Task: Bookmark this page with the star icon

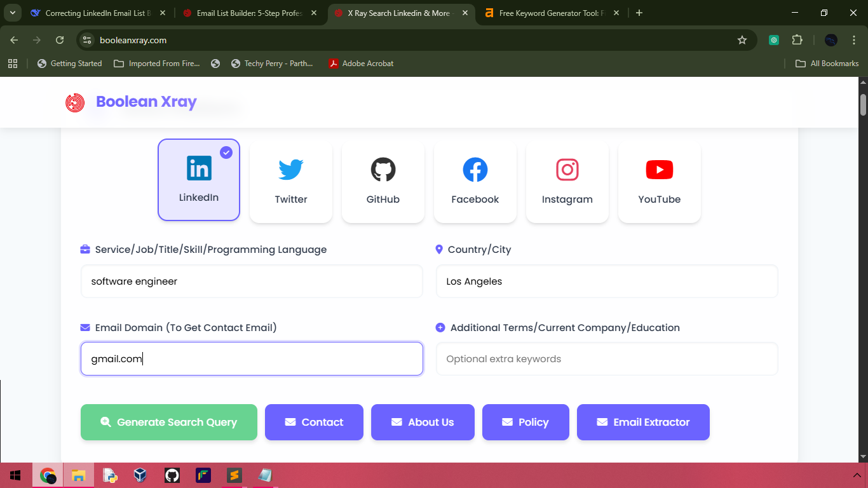Action: point(742,40)
